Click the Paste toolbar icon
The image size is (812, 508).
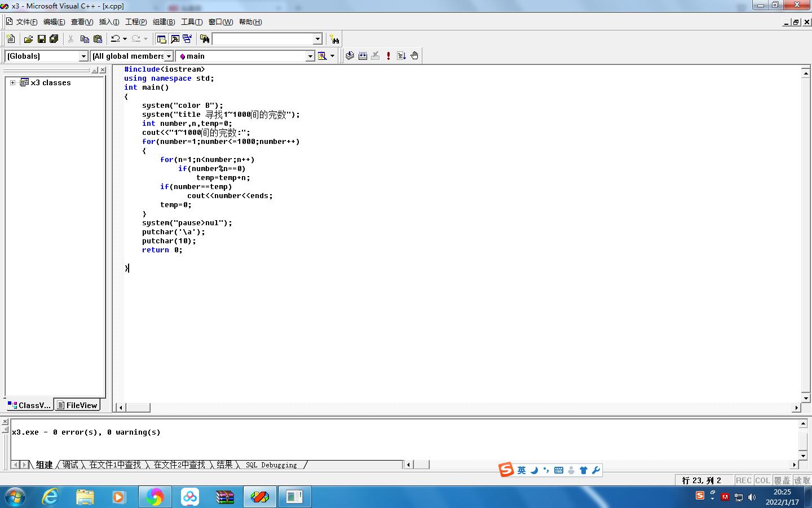(98, 39)
